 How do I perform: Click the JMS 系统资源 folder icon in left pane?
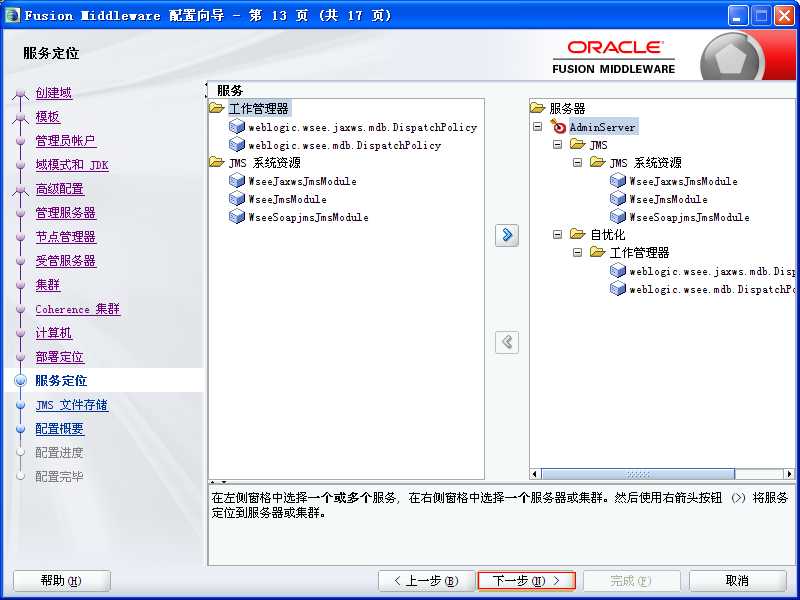pyautogui.click(x=217, y=162)
